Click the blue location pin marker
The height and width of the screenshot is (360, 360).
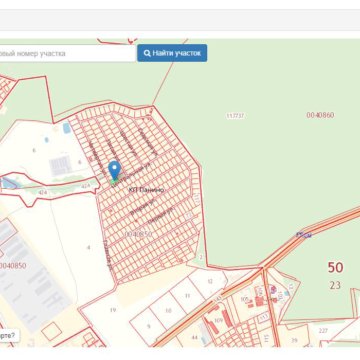tap(114, 171)
